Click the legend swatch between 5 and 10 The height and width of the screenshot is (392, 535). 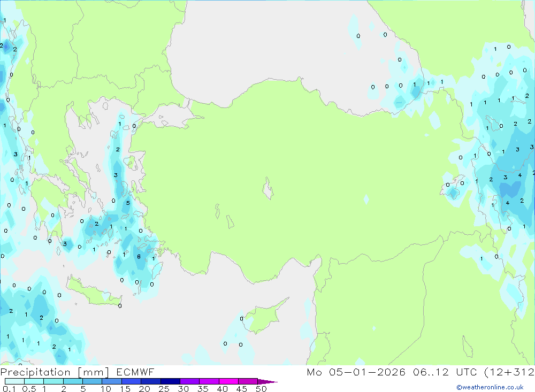pos(92,381)
